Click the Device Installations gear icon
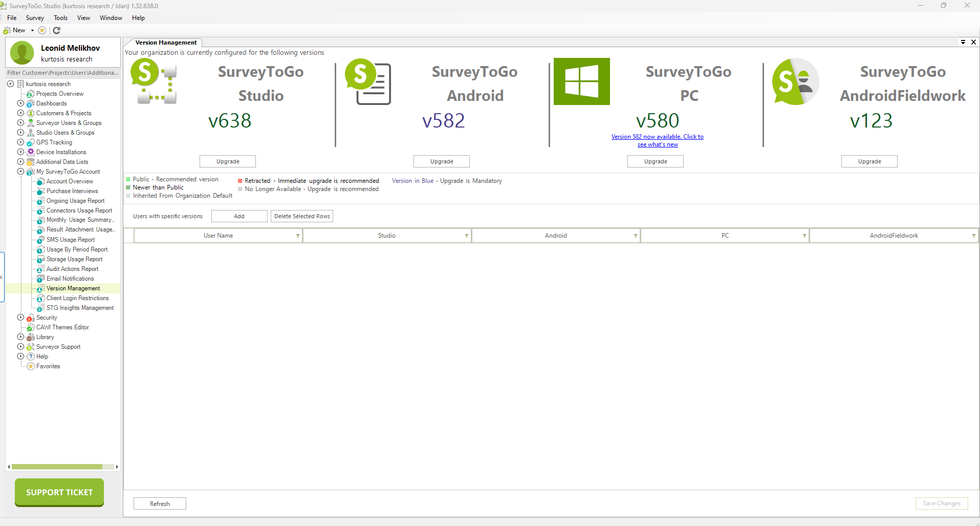This screenshot has height=526, width=980. tap(31, 152)
